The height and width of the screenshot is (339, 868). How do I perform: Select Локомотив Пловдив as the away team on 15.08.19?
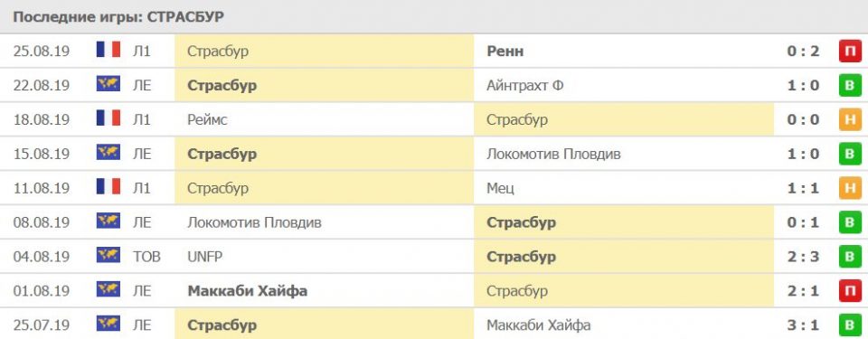(x=553, y=154)
